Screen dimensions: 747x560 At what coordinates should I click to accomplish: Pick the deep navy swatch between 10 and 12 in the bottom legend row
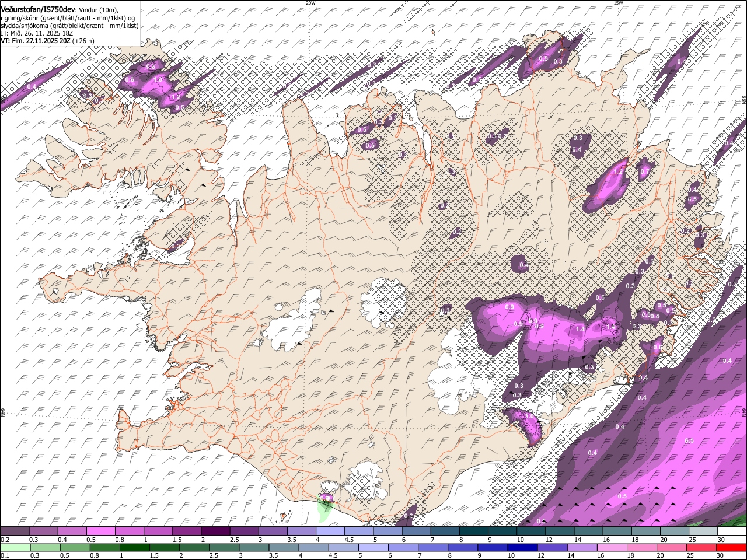(522, 547)
